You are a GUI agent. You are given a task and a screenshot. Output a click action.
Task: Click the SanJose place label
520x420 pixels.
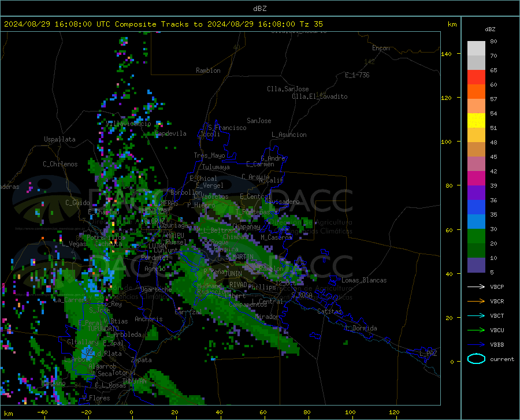click(259, 121)
